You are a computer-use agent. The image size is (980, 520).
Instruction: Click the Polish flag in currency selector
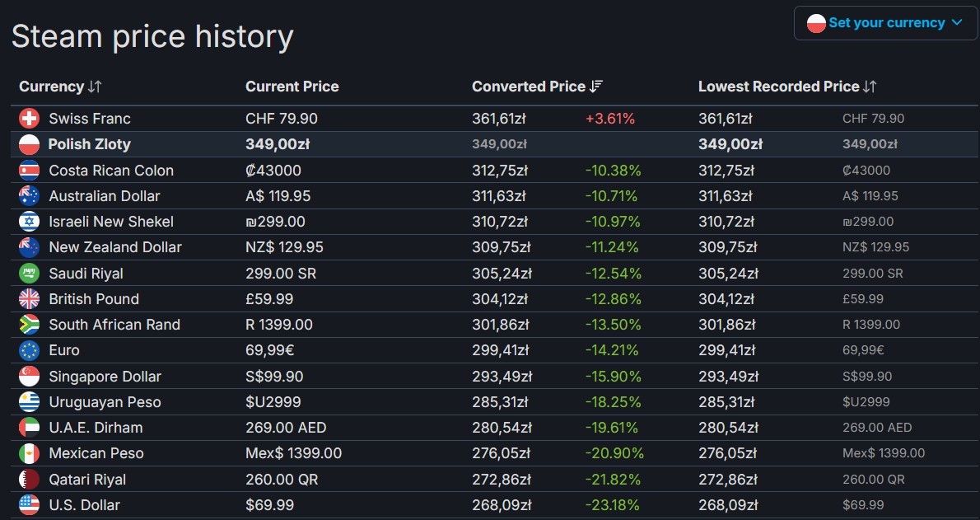click(x=816, y=23)
